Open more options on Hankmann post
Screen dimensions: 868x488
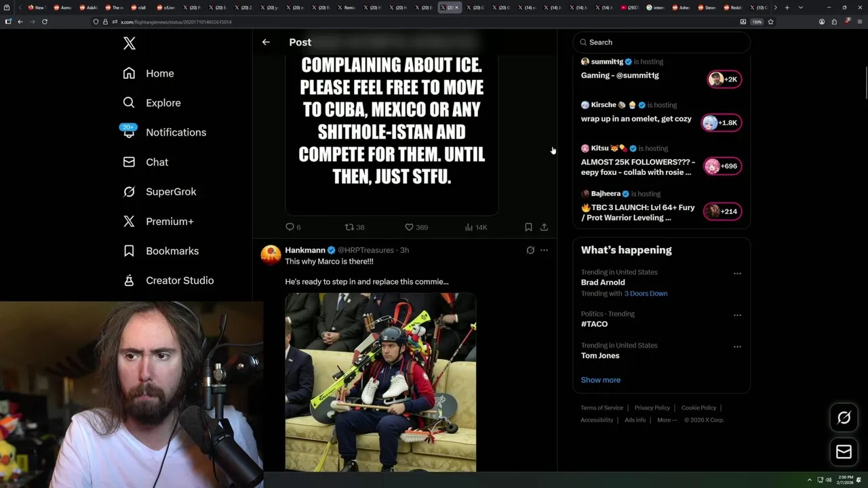pos(544,250)
